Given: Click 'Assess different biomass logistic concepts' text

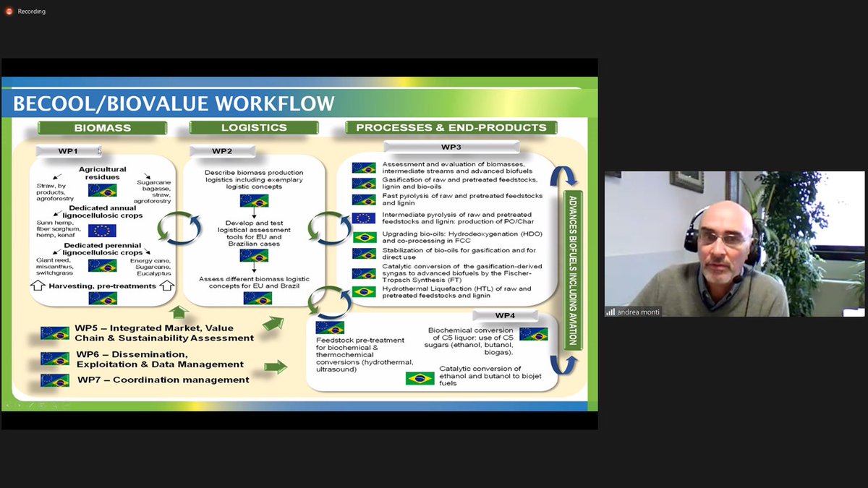Looking at the screenshot, I should pos(254,282).
